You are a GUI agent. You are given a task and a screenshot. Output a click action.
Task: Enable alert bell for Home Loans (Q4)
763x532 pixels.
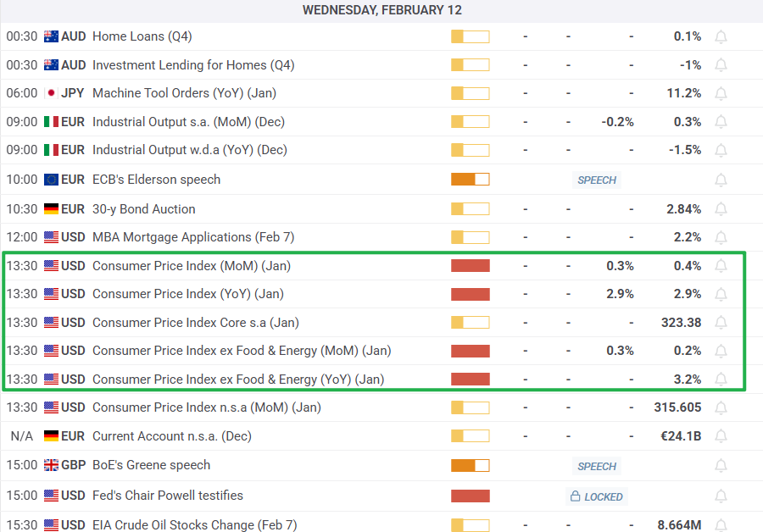click(x=721, y=37)
